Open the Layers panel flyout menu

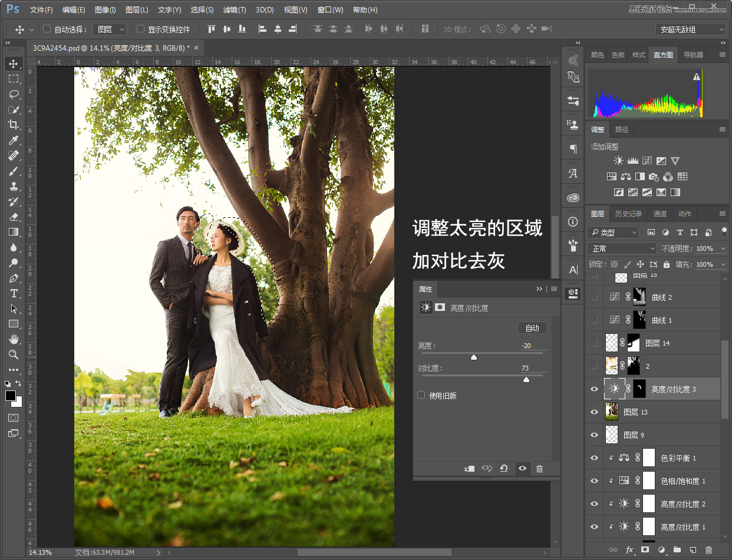click(x=723, y=213)
